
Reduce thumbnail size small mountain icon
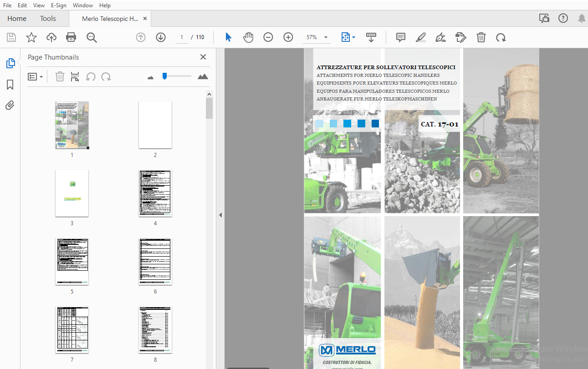pos(151,77)
